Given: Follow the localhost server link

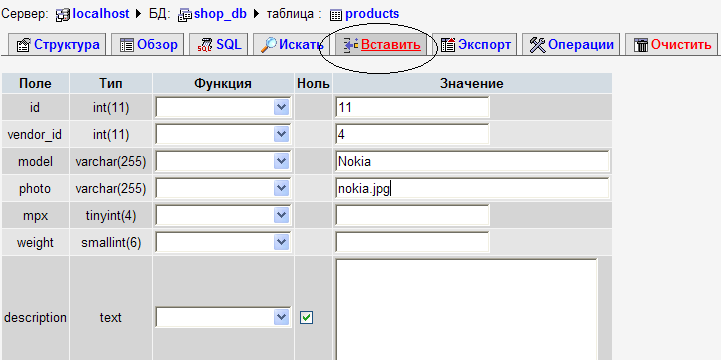Looking at the screenshot, I should 101,14.
